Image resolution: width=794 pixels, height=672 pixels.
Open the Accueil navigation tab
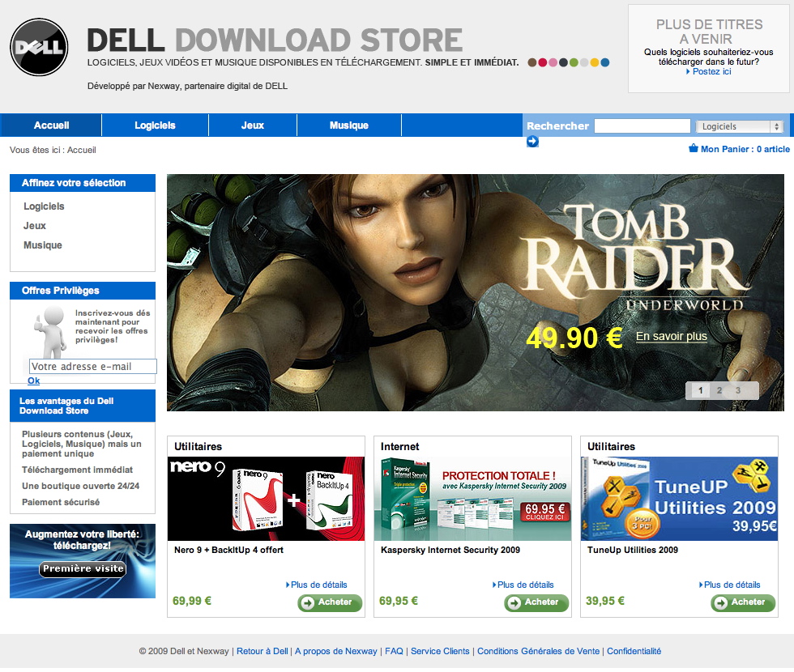(x=51, y=125)
